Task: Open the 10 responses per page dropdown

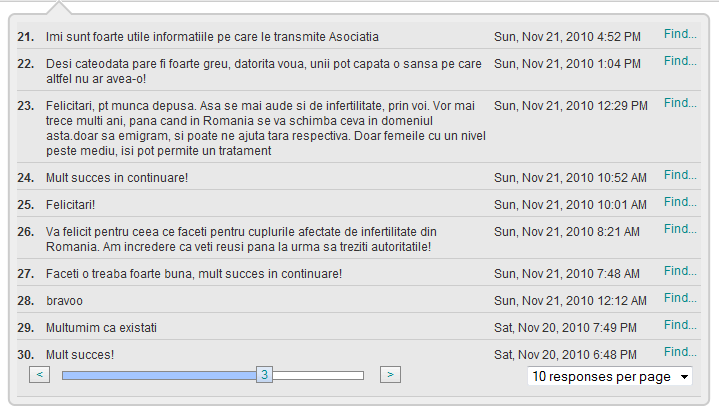Action: pyautogui.click(x=610, y=377)
